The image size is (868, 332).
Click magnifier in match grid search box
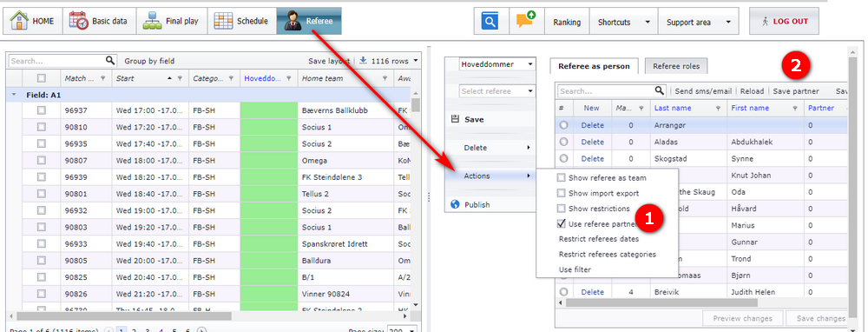point(110,61)
